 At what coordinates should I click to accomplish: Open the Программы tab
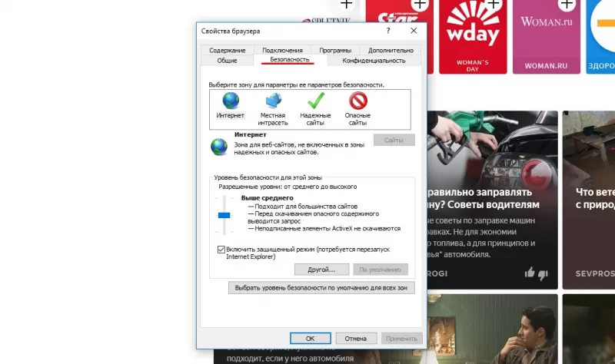[x=335, y=50]
